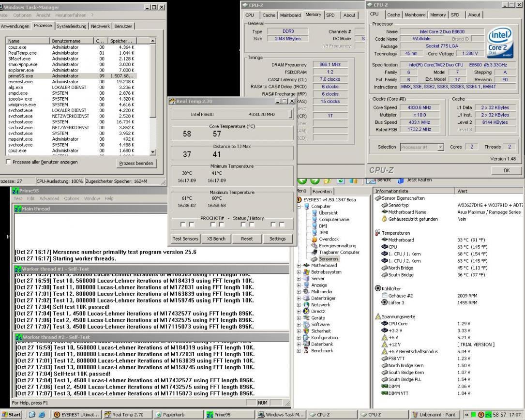Click the Task-Manager process list scrollbar thumb
The width and height of the screenshot is (525, 420).
[153, 81]
